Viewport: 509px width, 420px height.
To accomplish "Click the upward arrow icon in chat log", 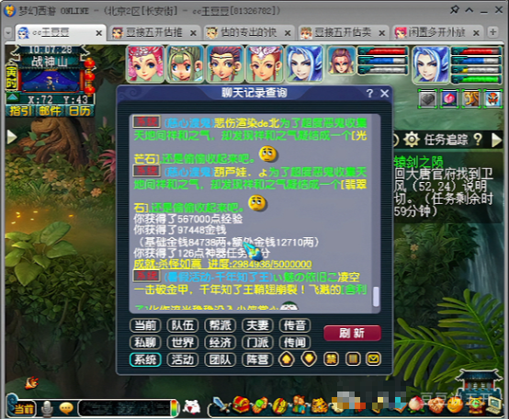I will pyautogui.click(x=287, y=359).
